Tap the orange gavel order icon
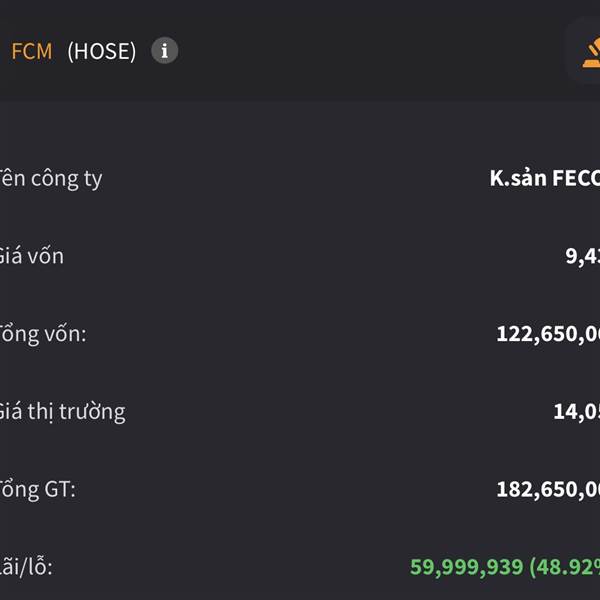Viewport: 600px width, 600px height. 591,53
